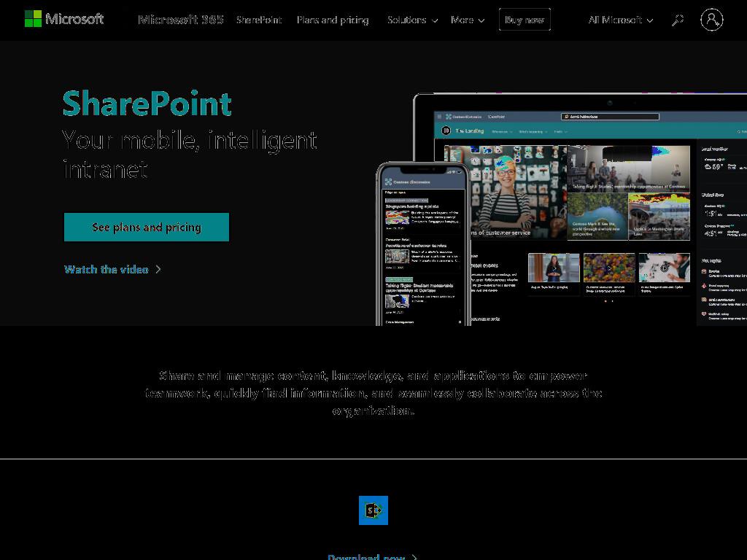Click the Download now link
This screenshot has width=747, height=560.
coord(372,556)
